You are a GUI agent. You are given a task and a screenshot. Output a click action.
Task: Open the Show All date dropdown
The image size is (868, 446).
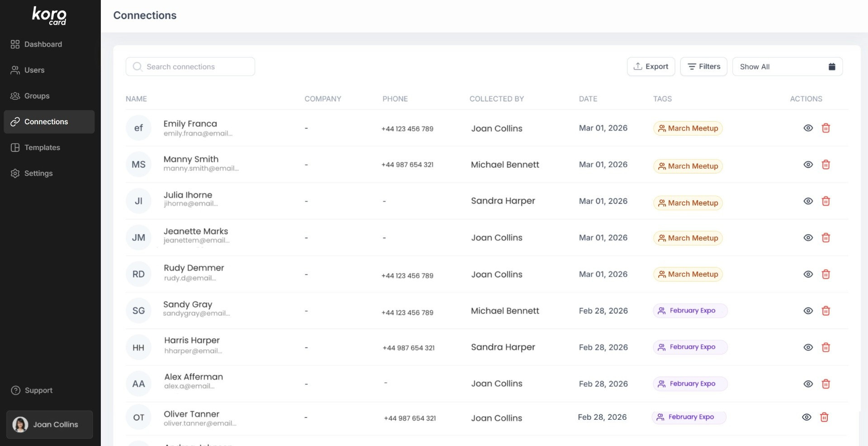click(x=787, y=67)
